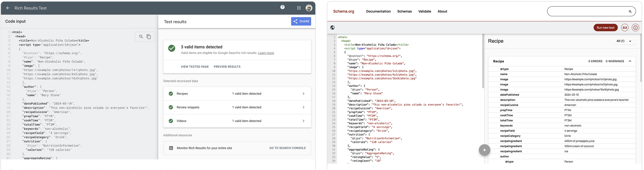Screen dimensions: 644x170
Task: Click the description value in results table
Action: (597, 100)
